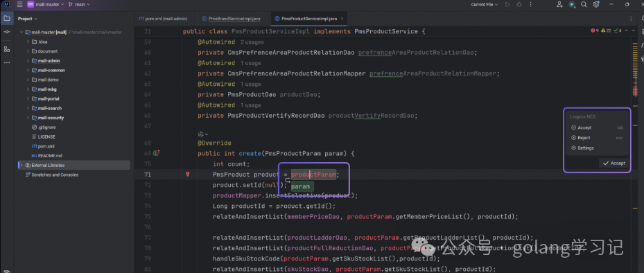The width and height of the screenshot is (644, 273).
Task: Select Scratches and Consoles
Action: pyautogui.click(x=52, y=175)
